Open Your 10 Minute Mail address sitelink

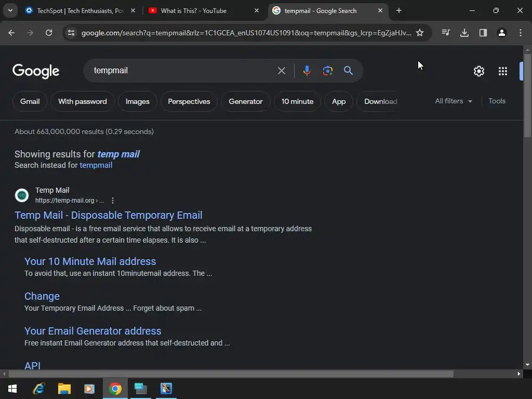click(90, 261)
